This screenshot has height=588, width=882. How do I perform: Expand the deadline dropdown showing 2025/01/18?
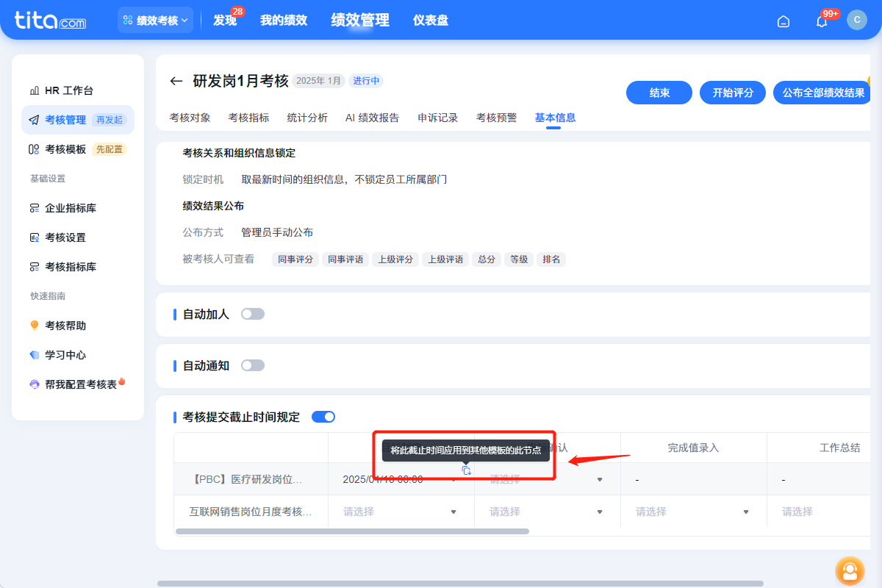[401, 479]
